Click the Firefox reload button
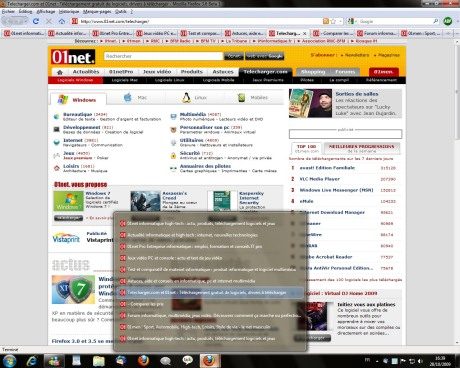This screenshot has height=368, width=460. [x=36, y=21]
